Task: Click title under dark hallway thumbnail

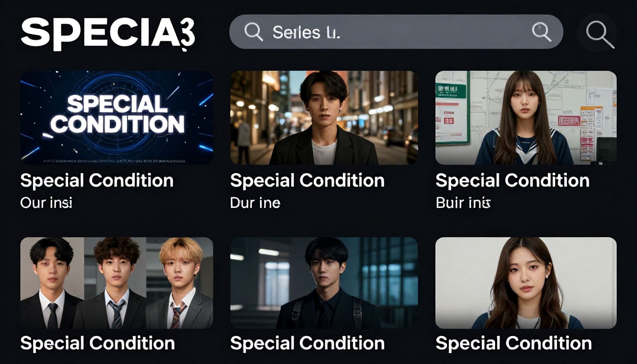Action: tap(307, 343)
